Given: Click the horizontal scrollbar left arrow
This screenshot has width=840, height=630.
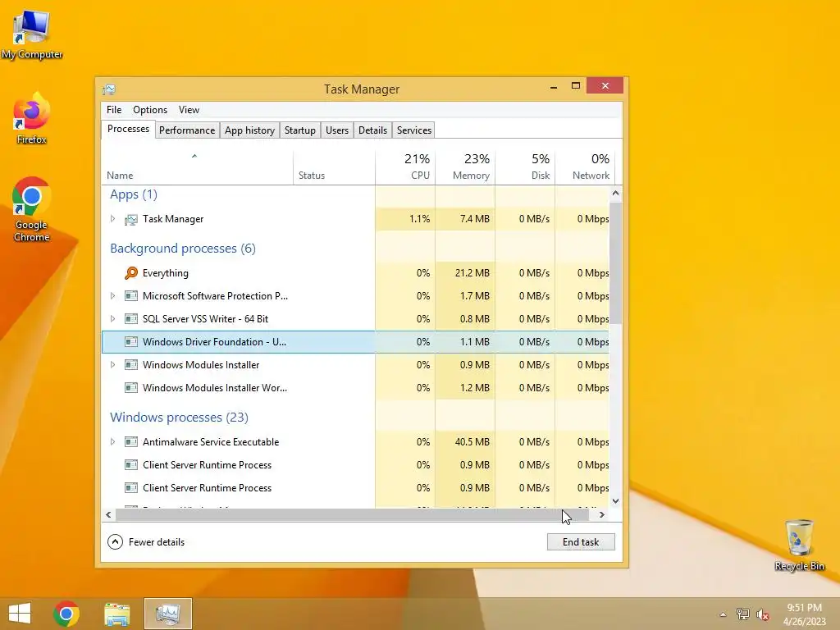Looking at the screenshot, I should coord(108,515).
